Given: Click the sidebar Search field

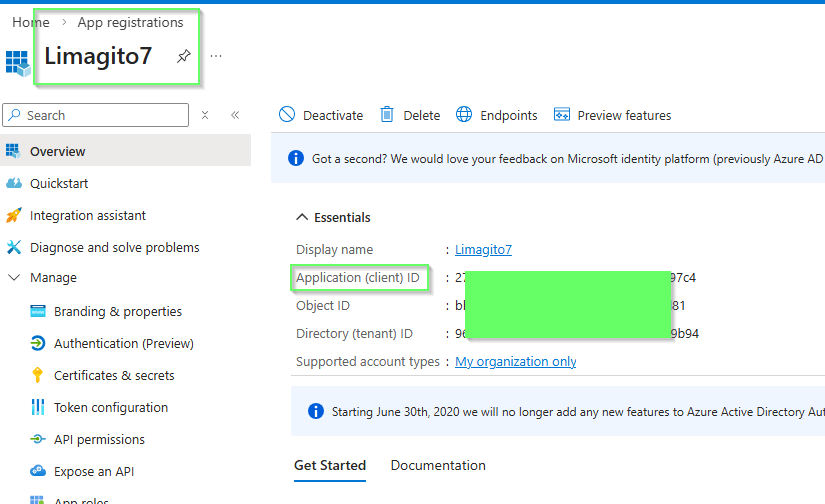Looking at the screenshot, I should click(95, 115).
